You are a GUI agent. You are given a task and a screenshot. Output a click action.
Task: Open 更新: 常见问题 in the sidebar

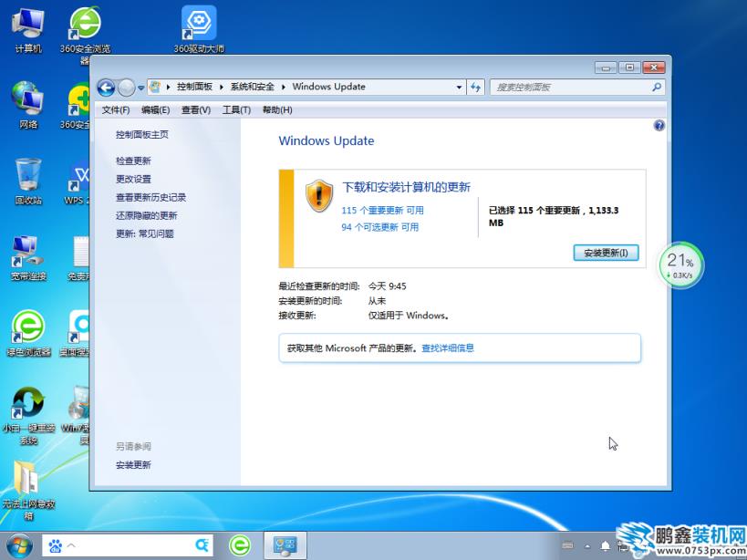(145, 233)
